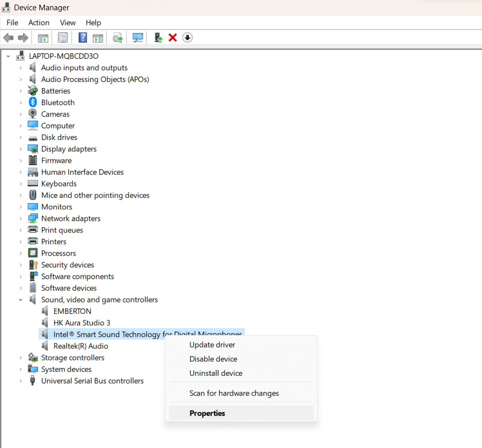Image resolution: width=482 pixels, height=448 pixels.
Task: Choose Uninstall device from context menu
Action: coord(241,373)
